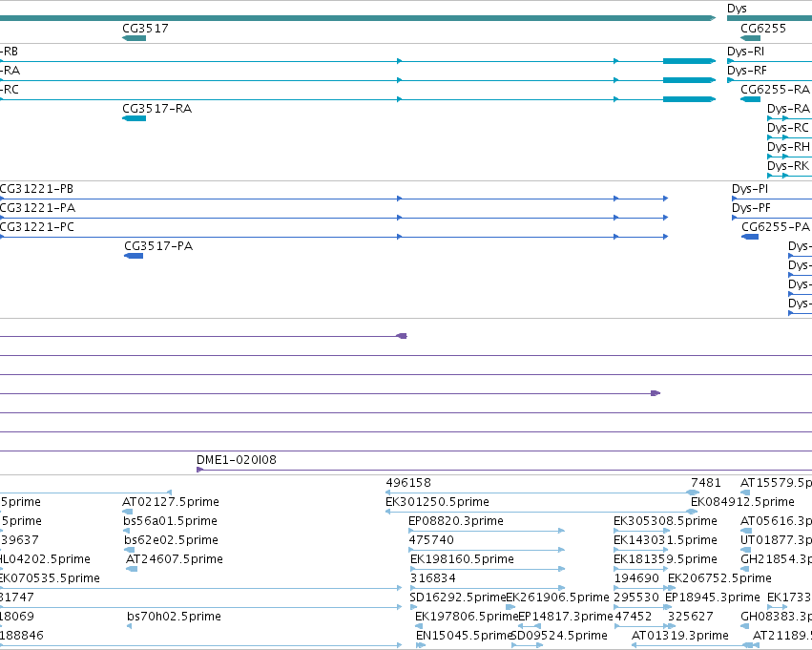Screen dimensions: 812x650
Task: Select the AT24607.5prime EST label
Action: click(175, 559)
